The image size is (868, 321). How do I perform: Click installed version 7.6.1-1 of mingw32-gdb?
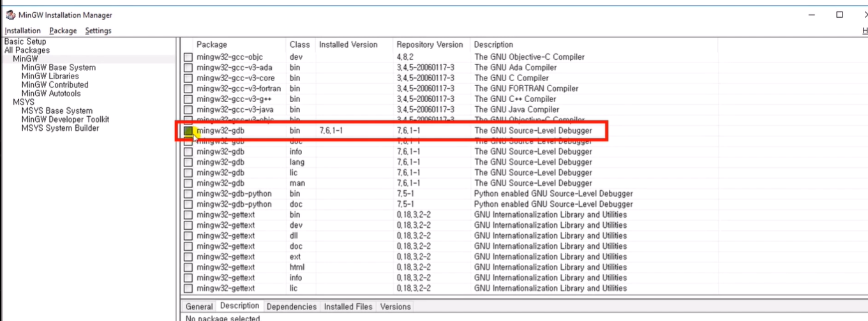click(331, 131)
